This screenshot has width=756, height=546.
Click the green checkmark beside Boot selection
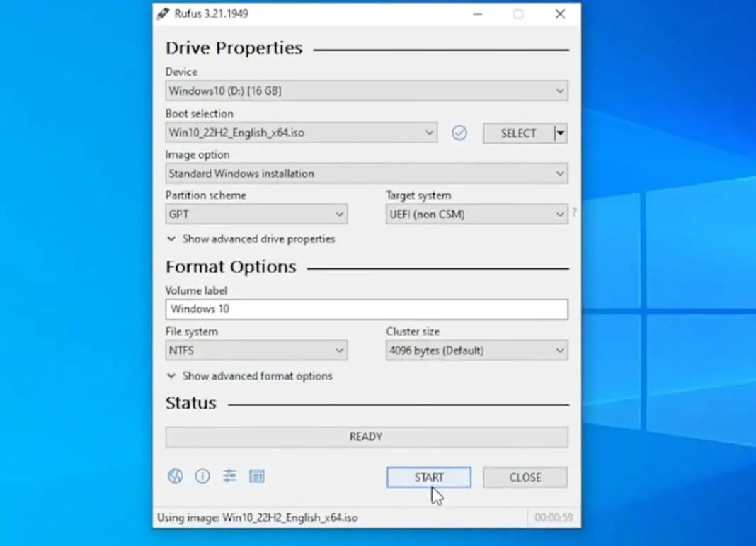(459, 133)
